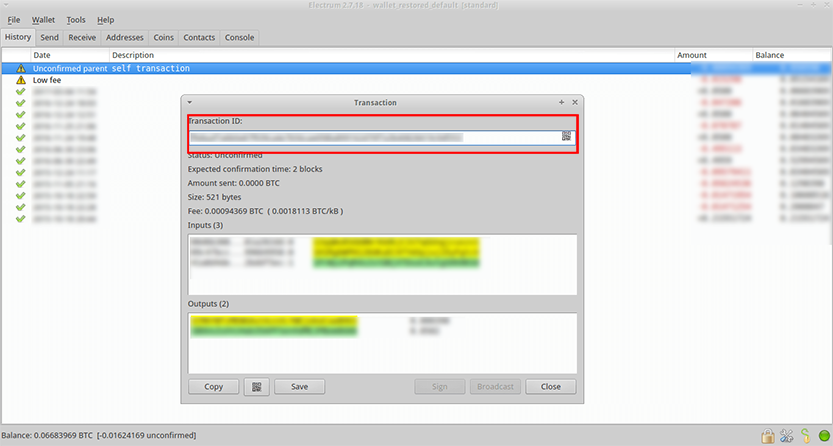The image size is (833, 446).
Task: Open the password lock icon in status bar
Action: [x=767, y=436]
